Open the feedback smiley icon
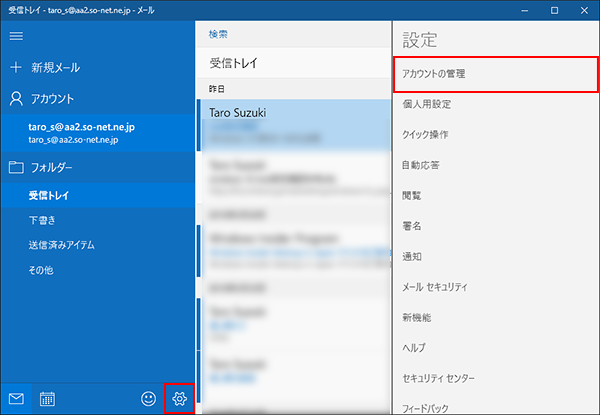The height and width of the screenshot is (415, 600). coord(149,398)
